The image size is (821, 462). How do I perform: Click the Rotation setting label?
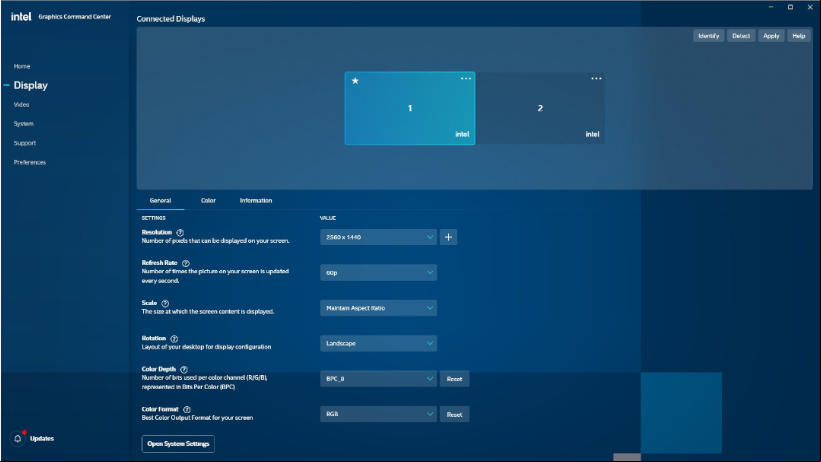point(153,338)
